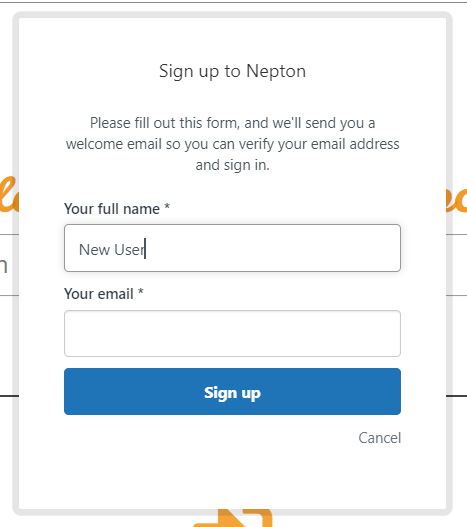This screenshot has width=467, height=527.
Task: Click the dialog's gray top border
Action: [x=232, y=15]
